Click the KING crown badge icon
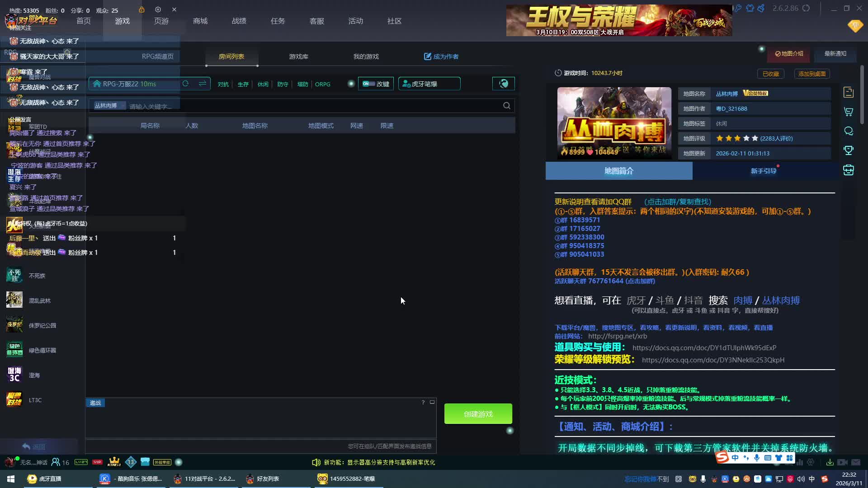 click(114, 462)
